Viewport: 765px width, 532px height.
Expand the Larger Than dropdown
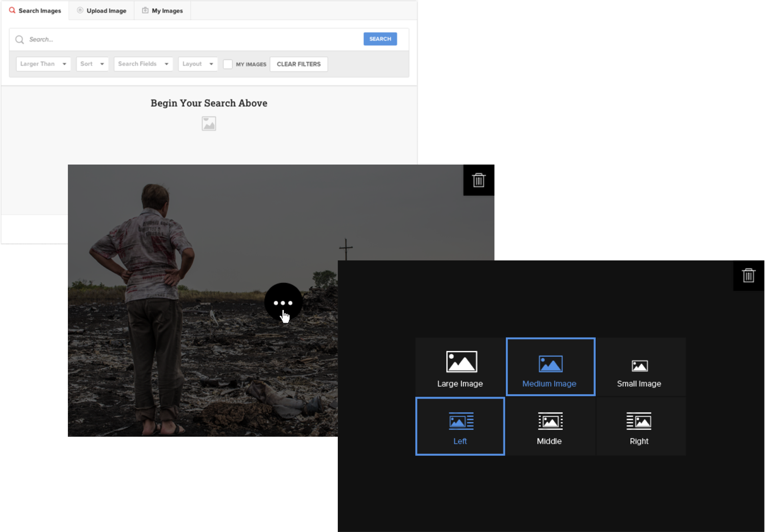coord(43,64)
